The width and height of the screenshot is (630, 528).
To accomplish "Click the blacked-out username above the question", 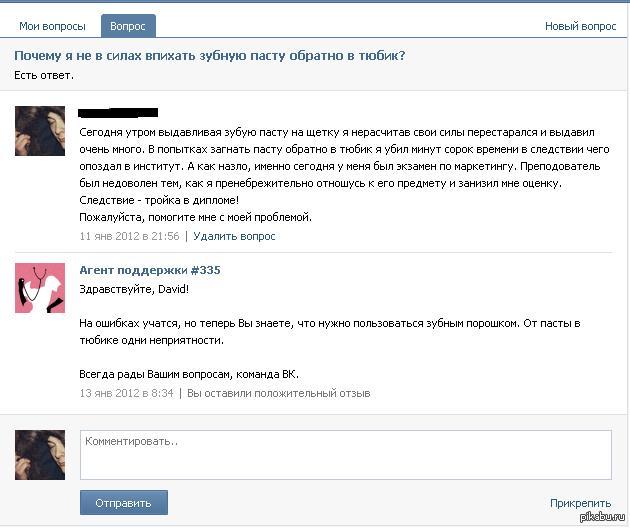I will (118, 113).
